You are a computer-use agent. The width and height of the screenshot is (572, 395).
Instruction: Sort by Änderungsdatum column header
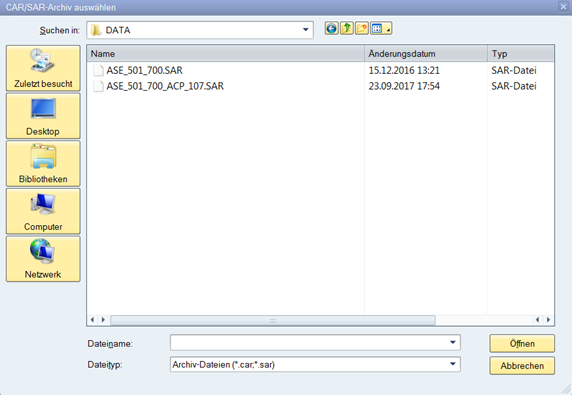point(426,54)
